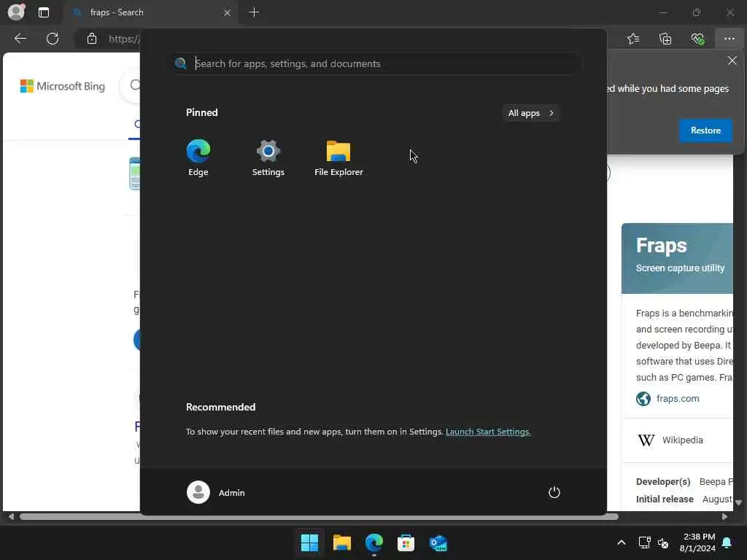
Task: Open Edge Settings and more menu
Action: click(729, 39)
